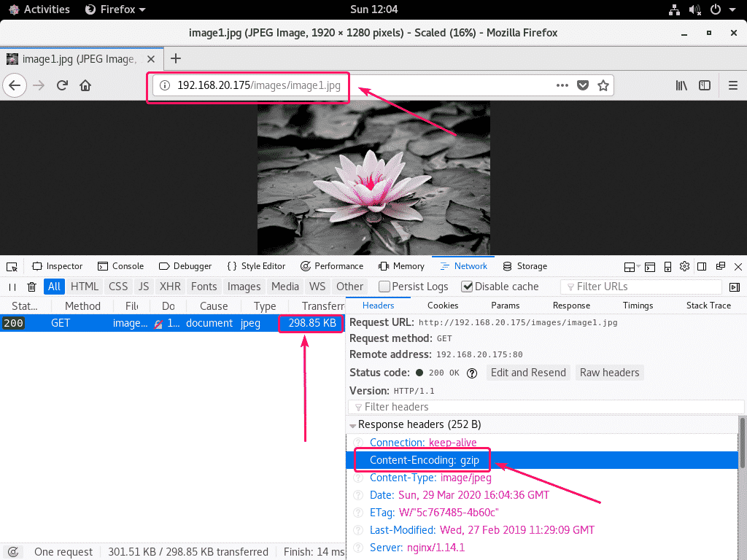Filter requests by HTML
This screenshot has height=560, width=747.
tap(85, 287)
